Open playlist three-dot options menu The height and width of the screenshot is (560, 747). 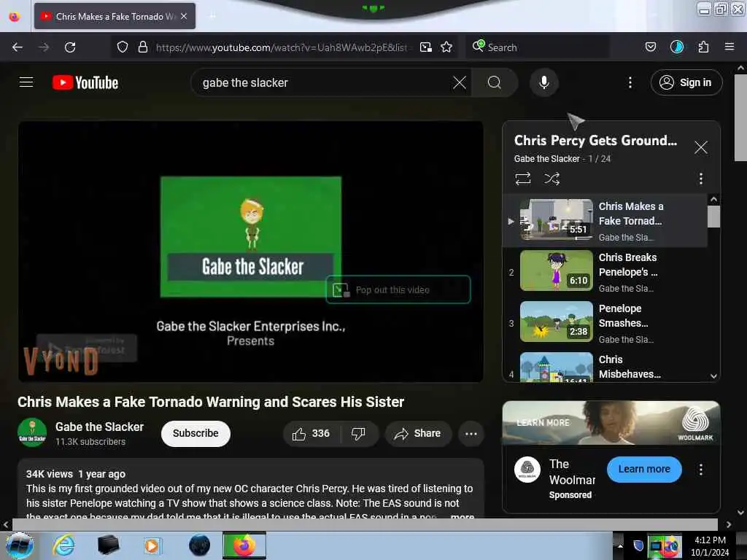coord(700,179)
